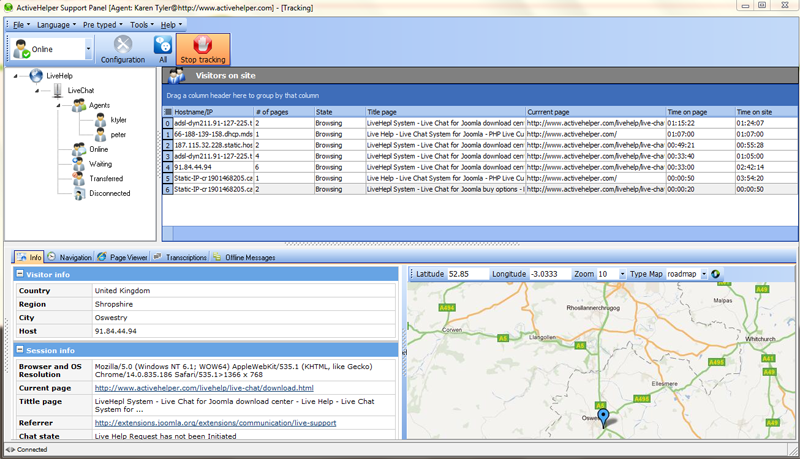Collapse the Visitor info section
This screenshot has height=459, width=800.
click(20, 274)
